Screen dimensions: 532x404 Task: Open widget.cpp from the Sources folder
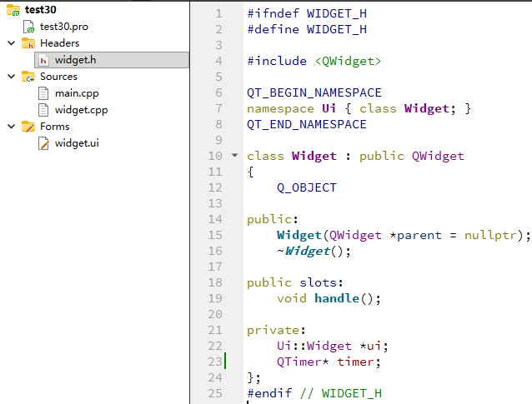point(82,110)
